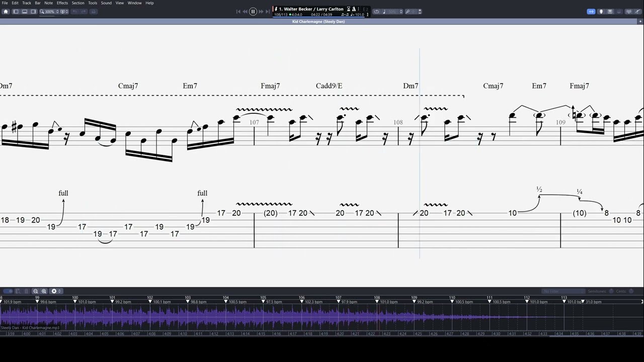Screen dimensions: 644x362
Task: Open the Tools menu
Action: [93, 3]
